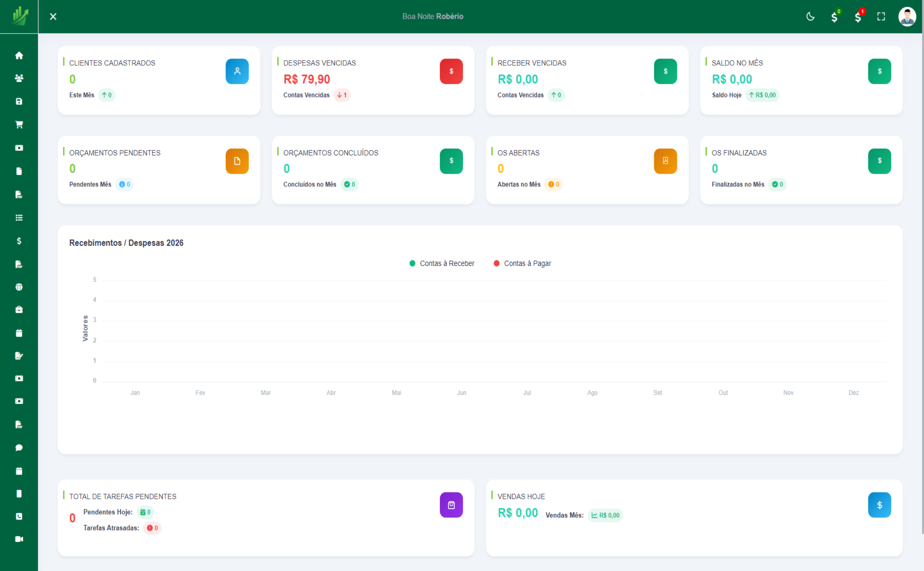The image size is (924, 571).
Task: Open the chat bubble sidebar icon
Action: (19, 448)
